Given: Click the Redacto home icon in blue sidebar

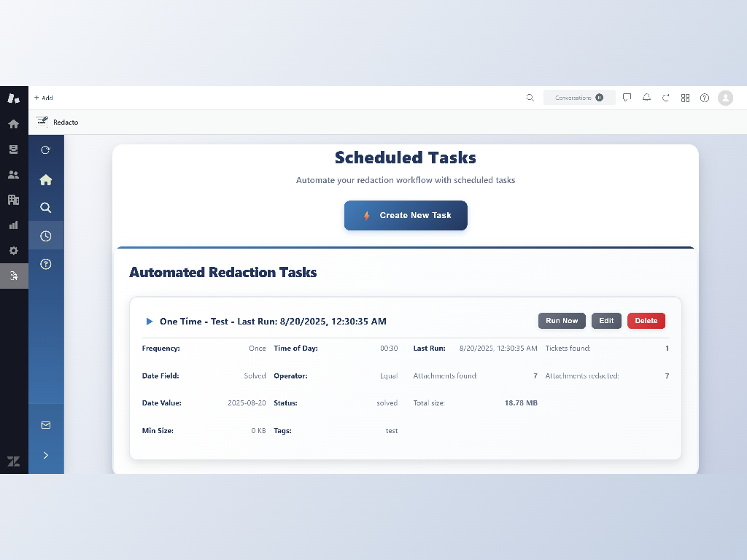Looking at the screenshot, I should tap(46, 179).
